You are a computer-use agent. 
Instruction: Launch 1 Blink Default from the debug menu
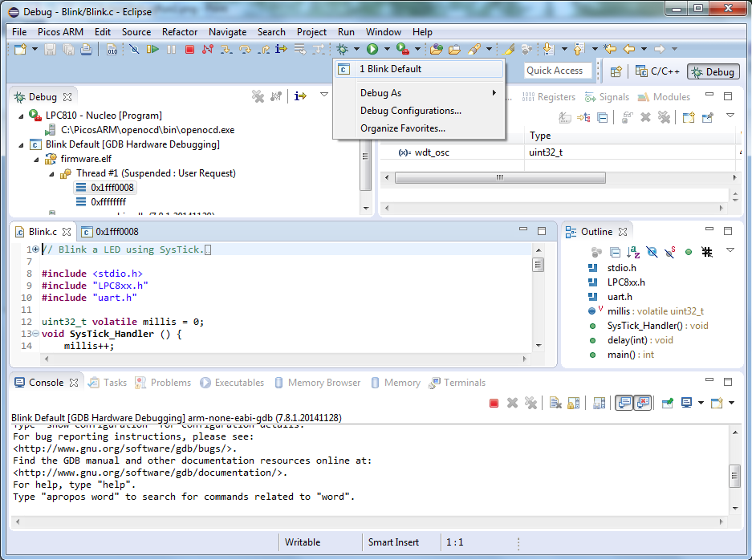coord(420,69)
